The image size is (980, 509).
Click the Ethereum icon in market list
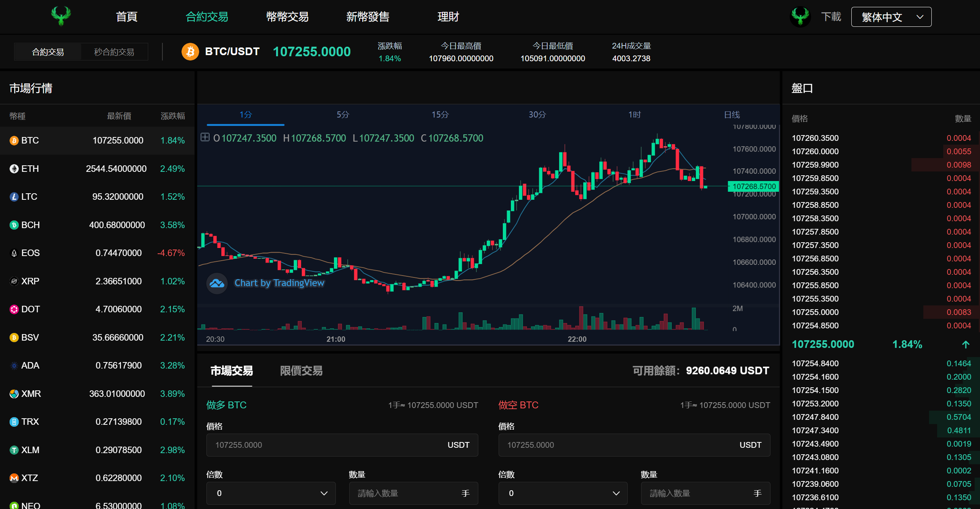point(14,169)
